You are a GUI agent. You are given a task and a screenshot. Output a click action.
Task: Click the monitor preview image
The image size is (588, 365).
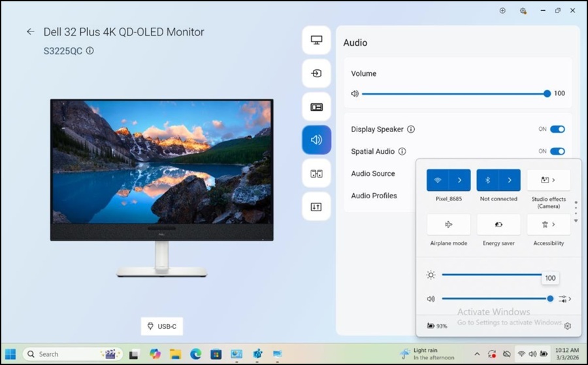[161, 188]
